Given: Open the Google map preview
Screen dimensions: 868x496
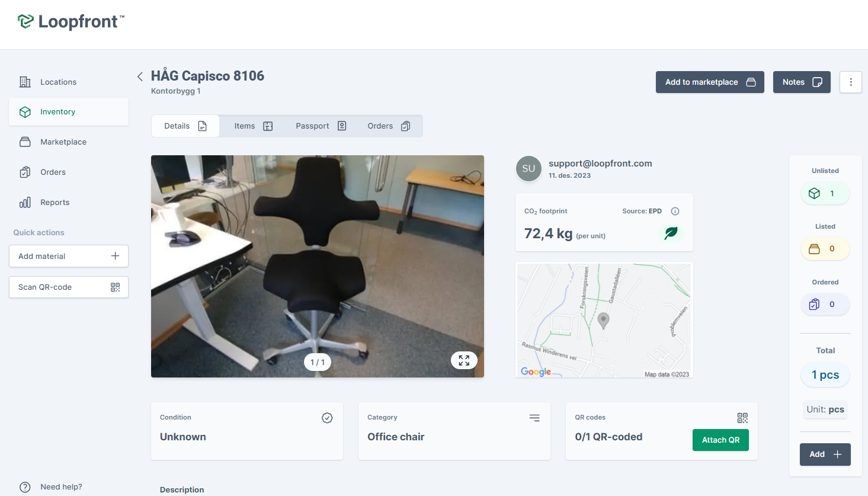Looking at the screenshot, I should tap(604, 320).
